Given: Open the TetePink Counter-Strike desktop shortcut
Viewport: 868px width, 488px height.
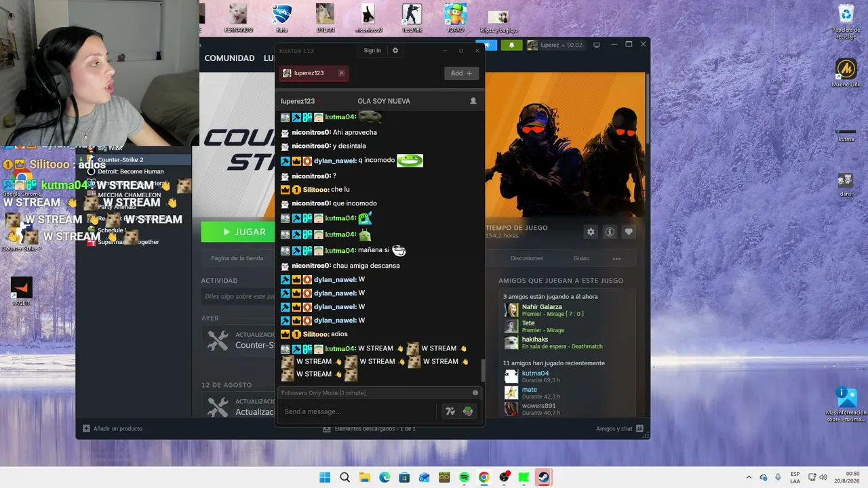Looking at the screenshot, I should coord(412,18).
